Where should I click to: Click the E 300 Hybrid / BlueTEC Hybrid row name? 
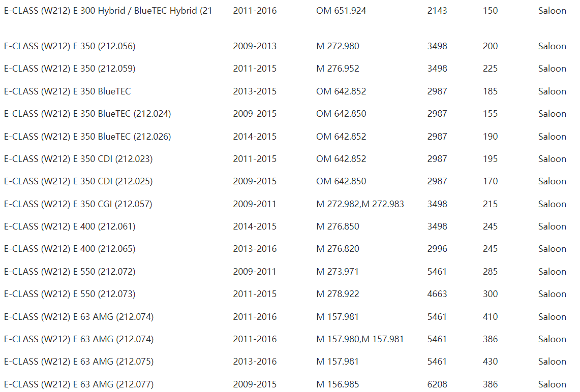click(x=108, y=11)
